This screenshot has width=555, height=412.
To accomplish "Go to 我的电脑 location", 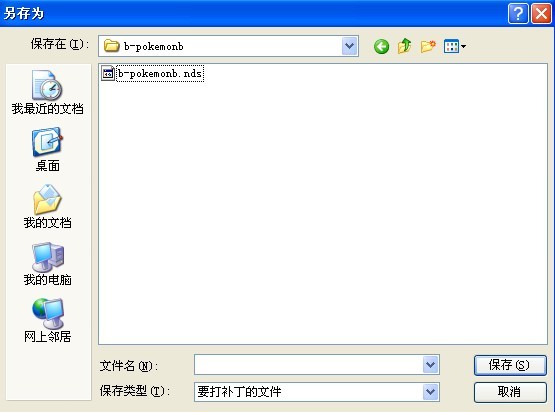I will pyautogui.click(x=47, y=264).
